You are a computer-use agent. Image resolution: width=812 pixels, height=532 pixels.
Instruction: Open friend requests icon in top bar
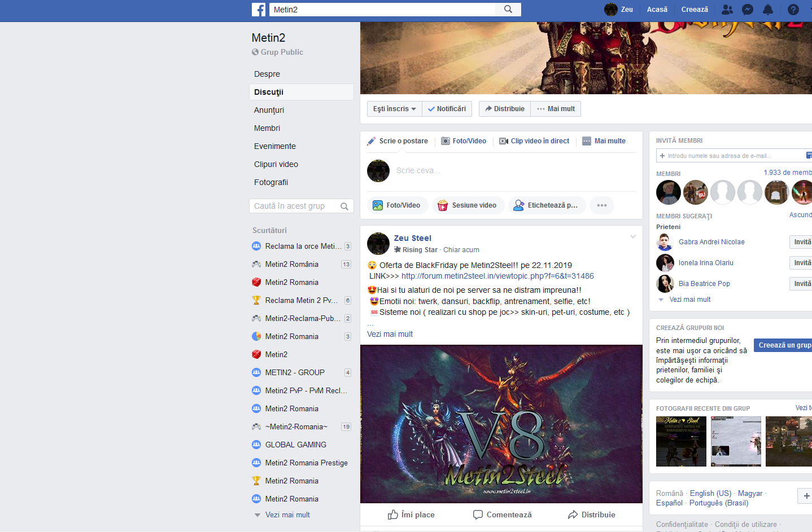(x=727, y=10)
